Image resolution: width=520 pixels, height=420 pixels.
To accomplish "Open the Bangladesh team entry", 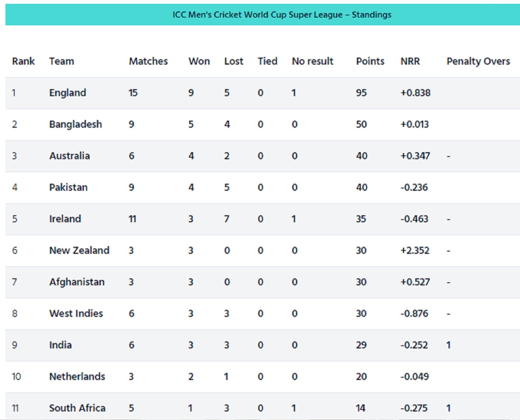I will [x=75, y=125].
